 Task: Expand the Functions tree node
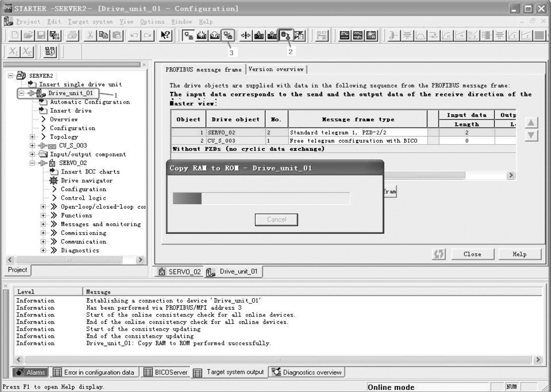(43, 215)
